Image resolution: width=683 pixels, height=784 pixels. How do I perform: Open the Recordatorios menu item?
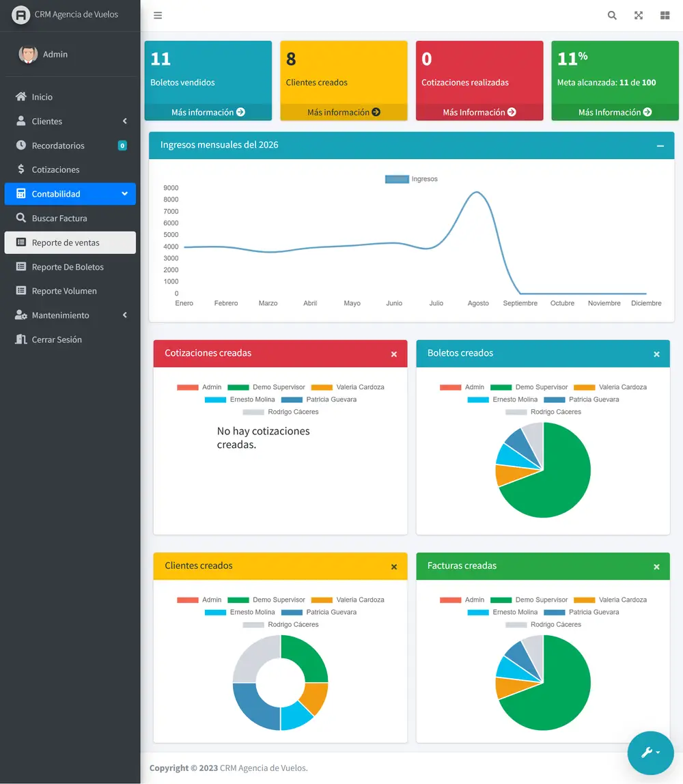click(70, 145)
